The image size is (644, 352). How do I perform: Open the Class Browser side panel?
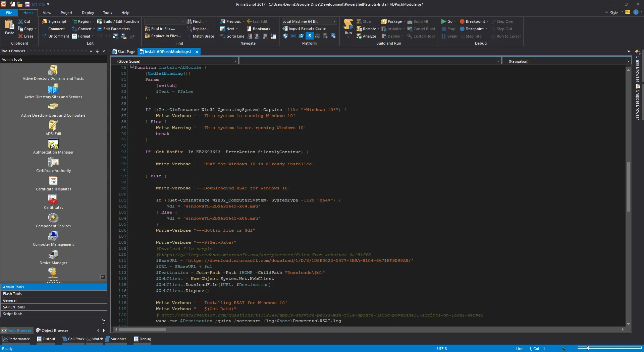(x=637, y=66)
